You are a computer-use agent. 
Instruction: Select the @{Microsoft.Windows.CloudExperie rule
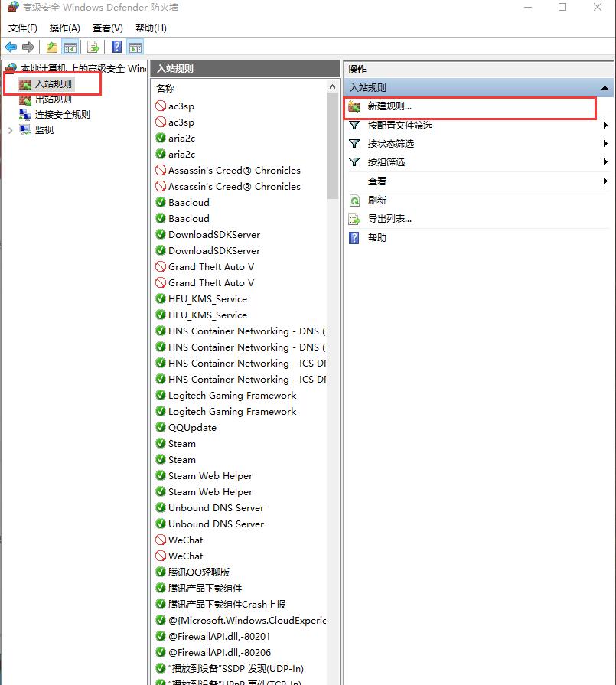click(247, 621)
